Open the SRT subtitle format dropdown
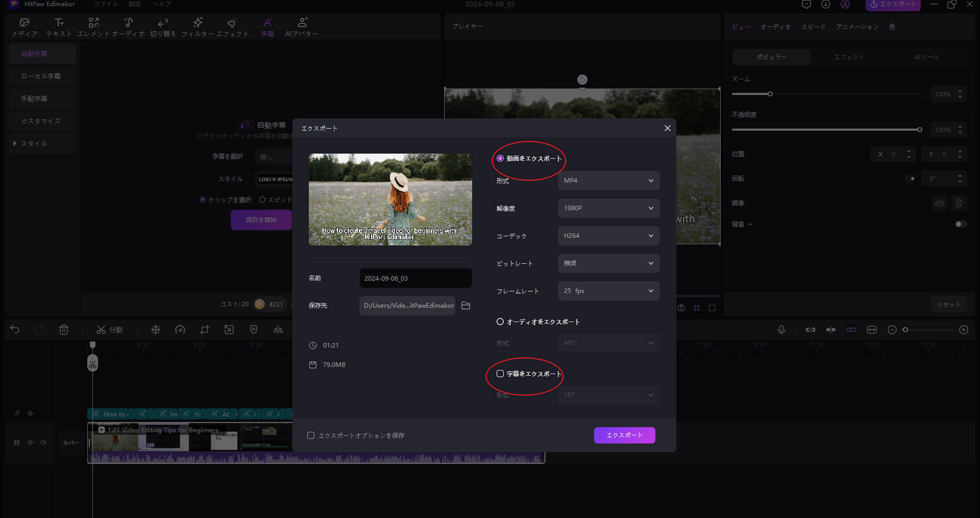Image resolution: width=980 pixels, height=518 pixels. point(608,395)
